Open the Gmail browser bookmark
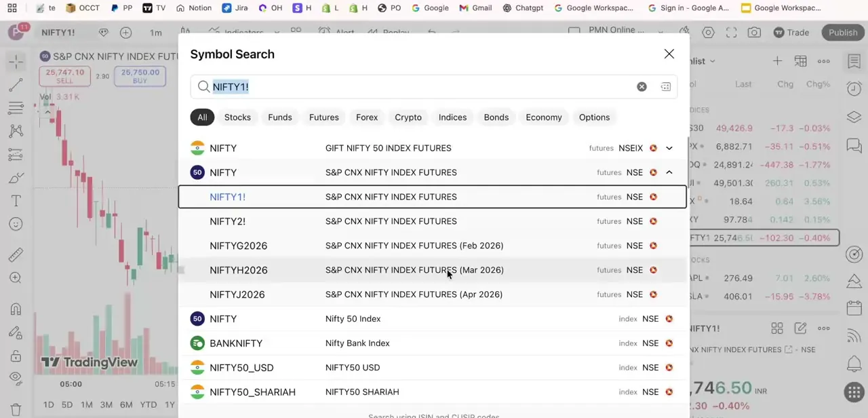Viewport: 868px width, 418px height. 475,8
